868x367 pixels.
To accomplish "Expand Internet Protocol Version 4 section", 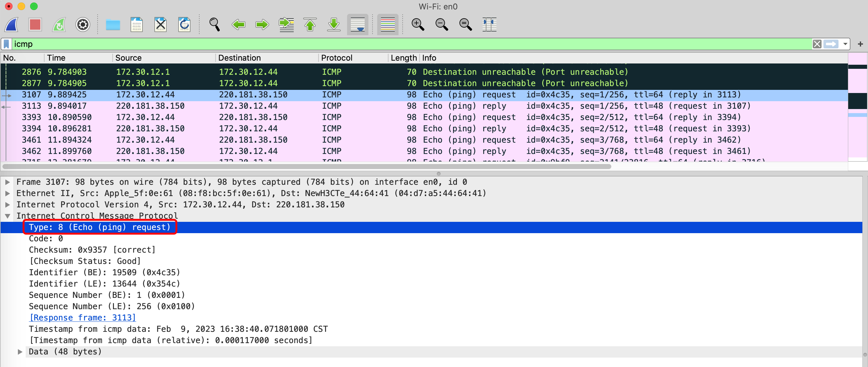I will pyautogui.click(x=8, y=205).
